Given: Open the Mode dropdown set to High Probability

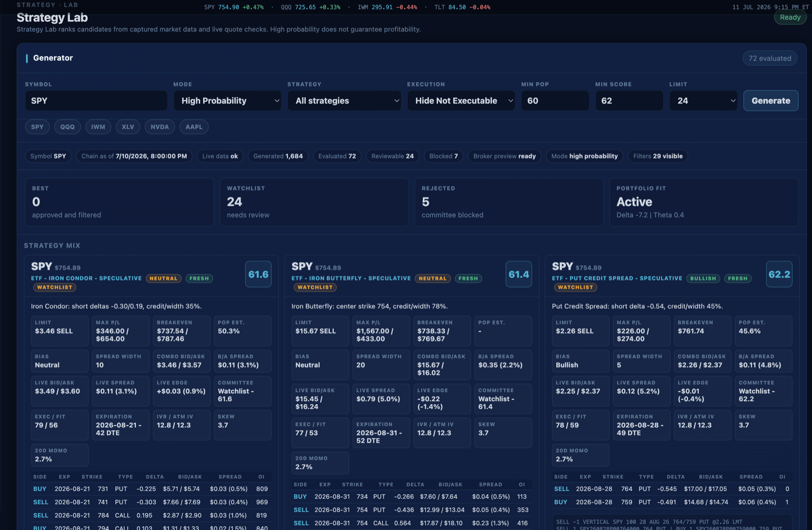Looking at the screenshot, I should pyautogui.click(x=227, y=101).
